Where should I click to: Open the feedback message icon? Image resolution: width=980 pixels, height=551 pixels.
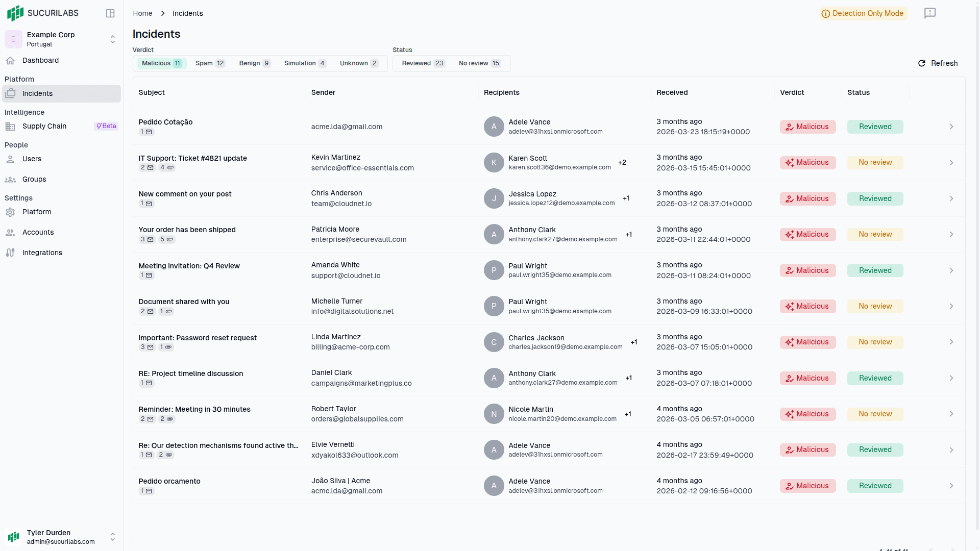(x=930, y=13)
